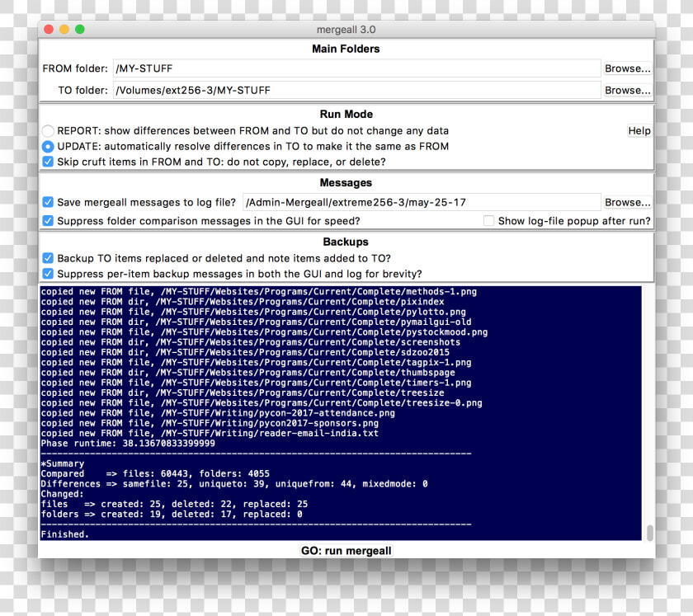This screenshot has height=616, width=693.
Task: Open the Run Mode Help
Action: [639, 131]
